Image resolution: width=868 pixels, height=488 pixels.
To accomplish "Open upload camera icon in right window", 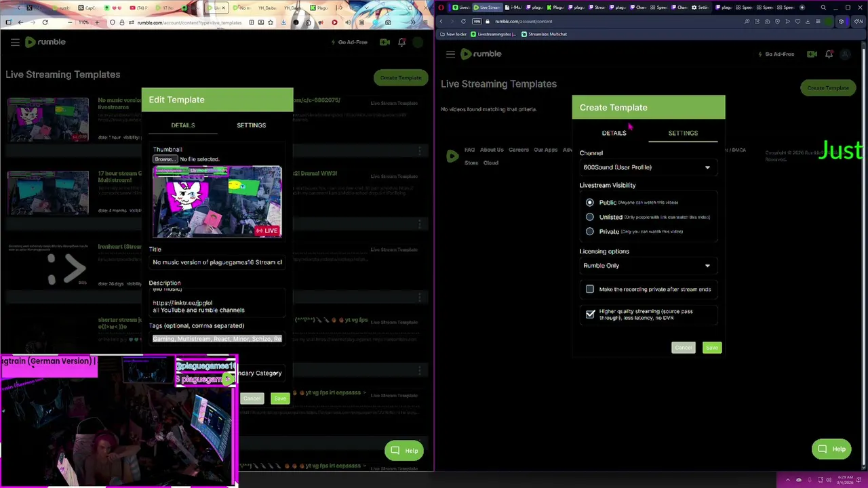I will (812, 54).
